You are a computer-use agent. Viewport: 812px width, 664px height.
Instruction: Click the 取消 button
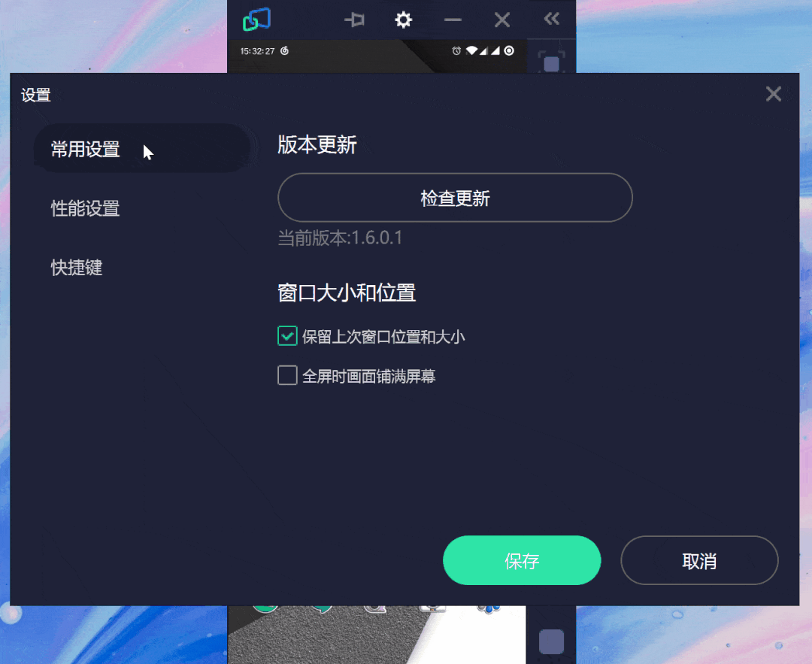click(x=699, y=560)
